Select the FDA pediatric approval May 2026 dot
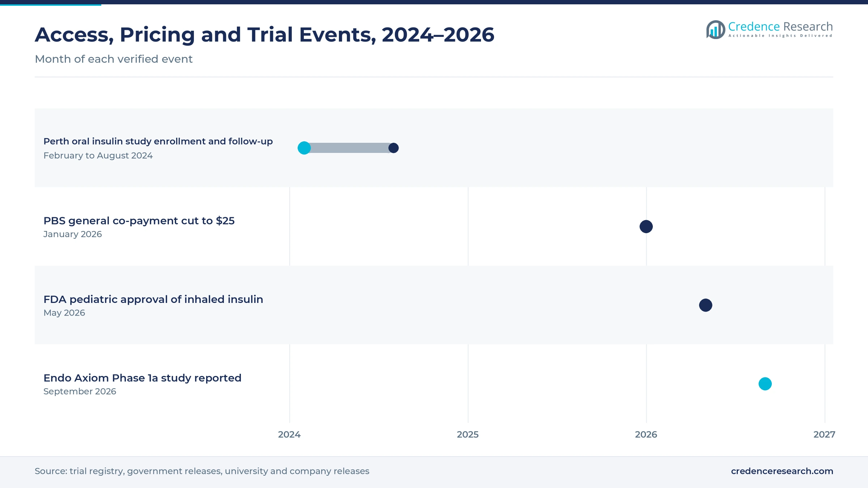The height and width of the screenshot is (488, 868). pyautogui.click(x=706, y=305)
